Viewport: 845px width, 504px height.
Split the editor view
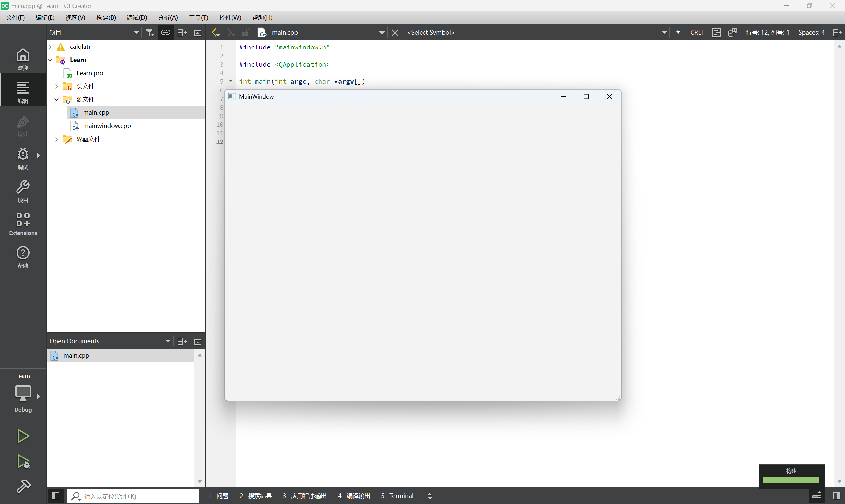pyautogui.click(x=837, y=33)
